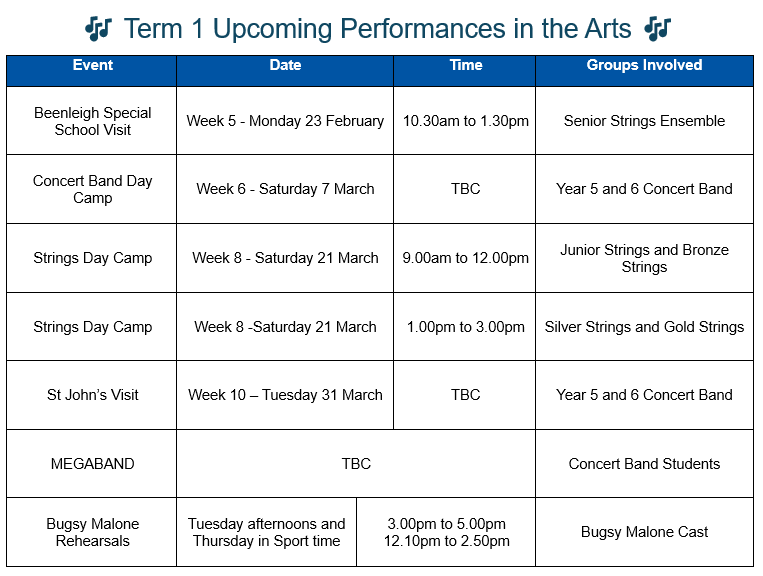Select the 10.30am to 1.30pm time cell
763x576 pixels.
coord(465,121)
